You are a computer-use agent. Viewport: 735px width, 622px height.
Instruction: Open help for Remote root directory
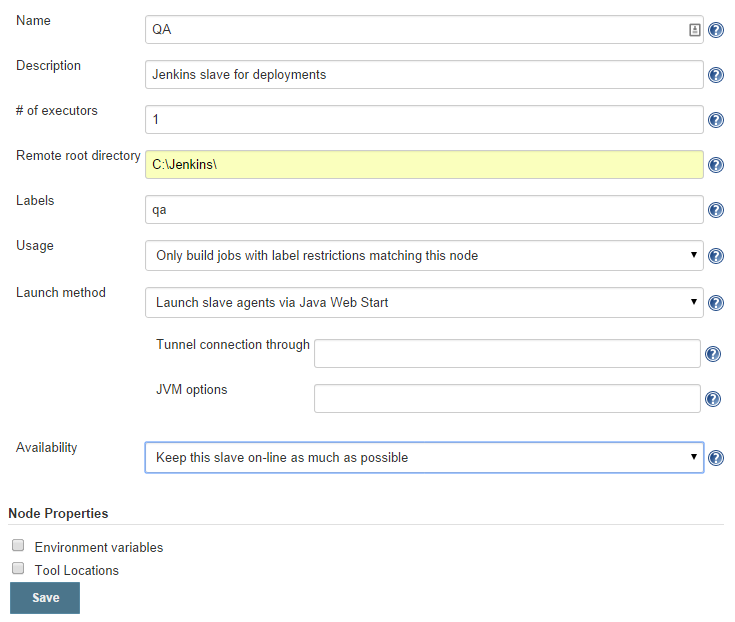[x=716, y=165]
